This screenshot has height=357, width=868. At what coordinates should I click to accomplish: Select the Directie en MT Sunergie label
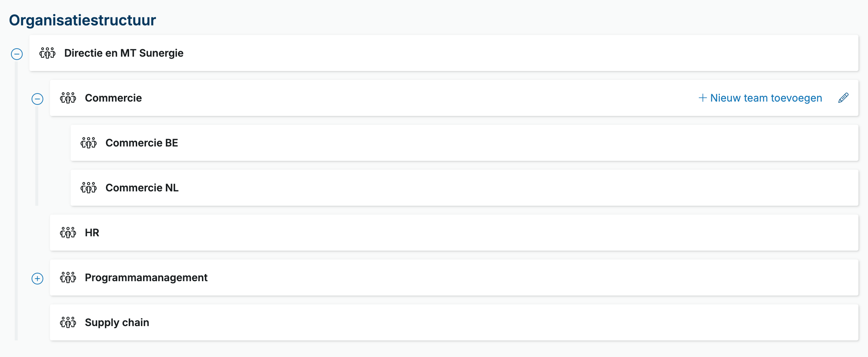[x=124, y=53]
